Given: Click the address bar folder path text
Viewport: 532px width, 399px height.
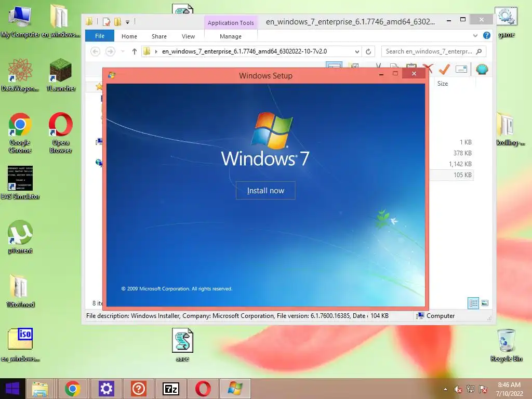Looking at the screenshot, I should (244, 51).
